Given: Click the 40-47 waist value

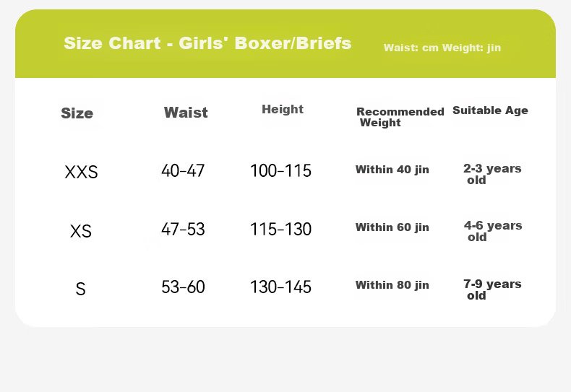Looking at the screenshot, I should tap(183, 170).
